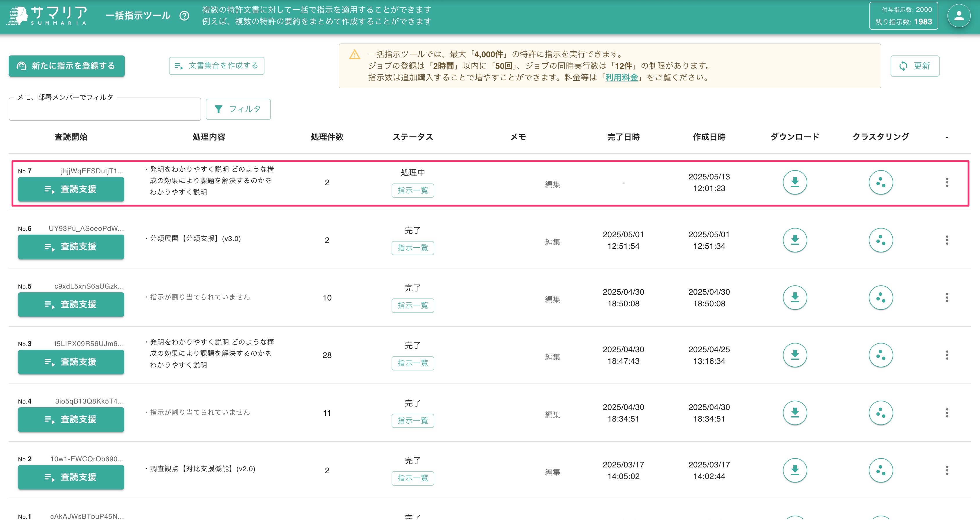Click 新たに指示を登録する button

click(x=66, y=66)
